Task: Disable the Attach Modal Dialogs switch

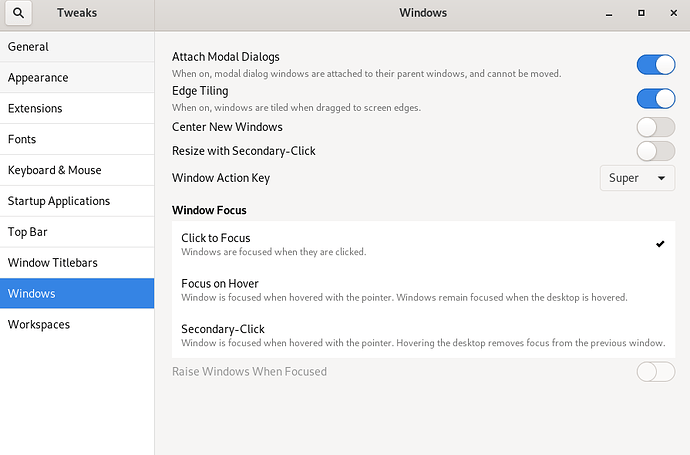Action: click(656, 65)
